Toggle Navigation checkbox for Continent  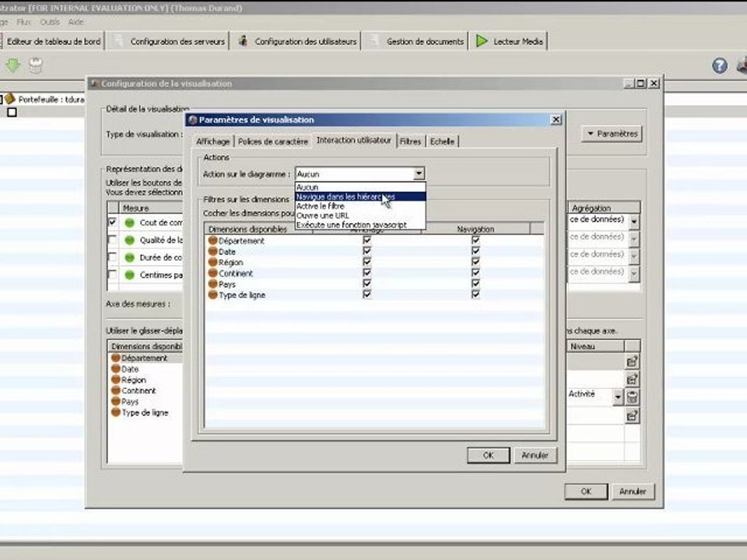click(475, 272)
